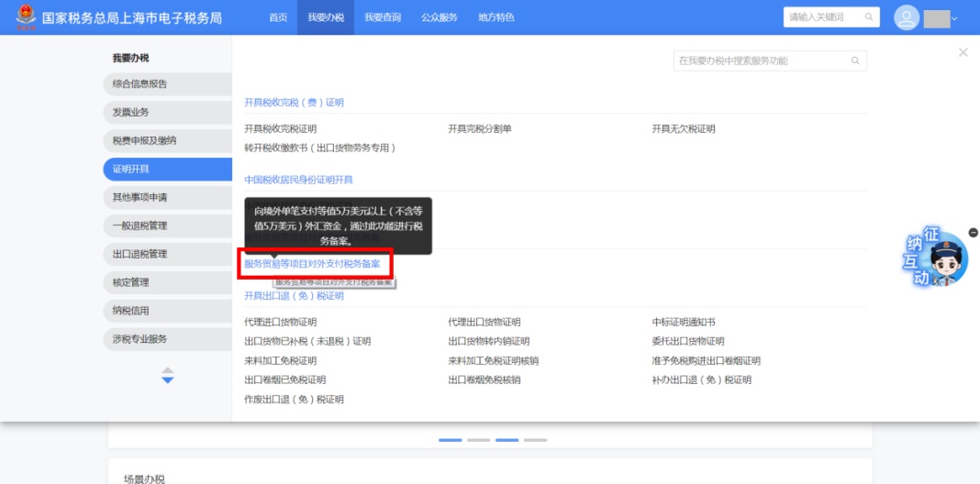This screenshot has height=484, width=980.
Task: Click the first carousel indicator bar
Action: pos(450,440)
